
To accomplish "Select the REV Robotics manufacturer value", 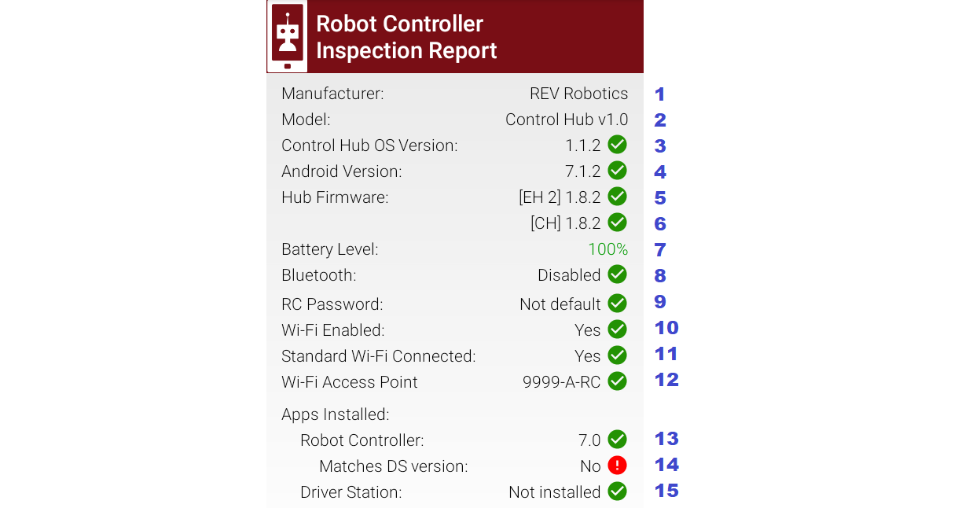I will point(578,94).
